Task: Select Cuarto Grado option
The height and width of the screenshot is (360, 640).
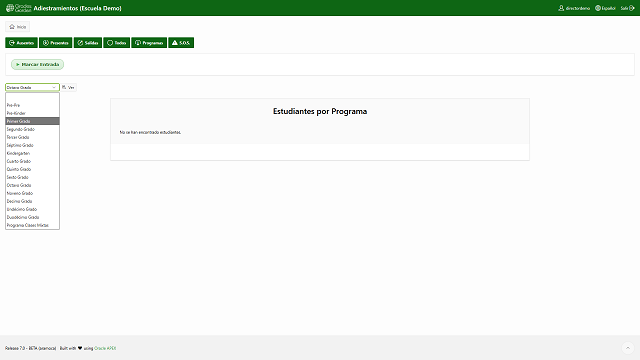Action: [x=32, y=161]
